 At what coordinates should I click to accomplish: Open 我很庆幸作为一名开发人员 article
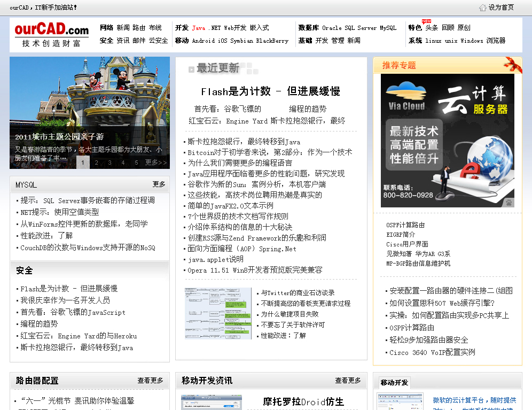click(x=65, y=300)
